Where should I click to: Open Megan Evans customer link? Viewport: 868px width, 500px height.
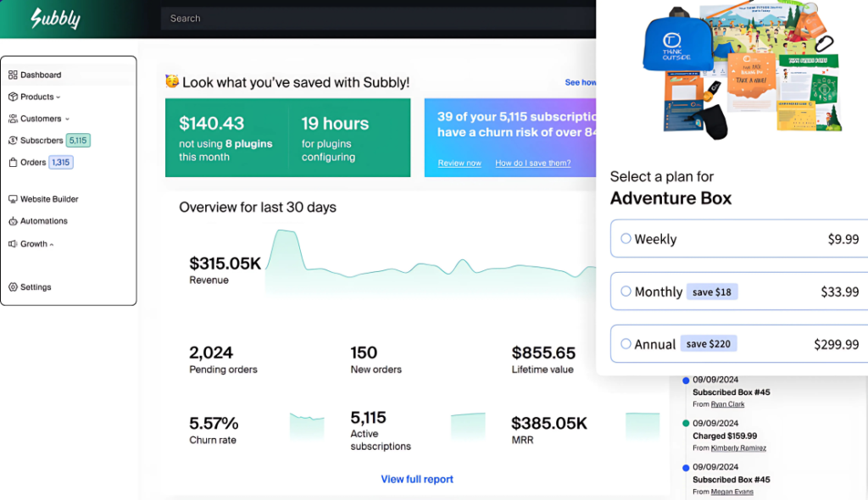click(732, 492)
